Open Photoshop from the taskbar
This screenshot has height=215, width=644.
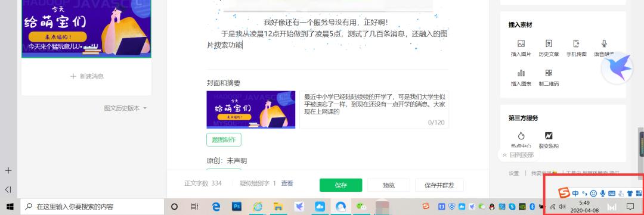237,207
